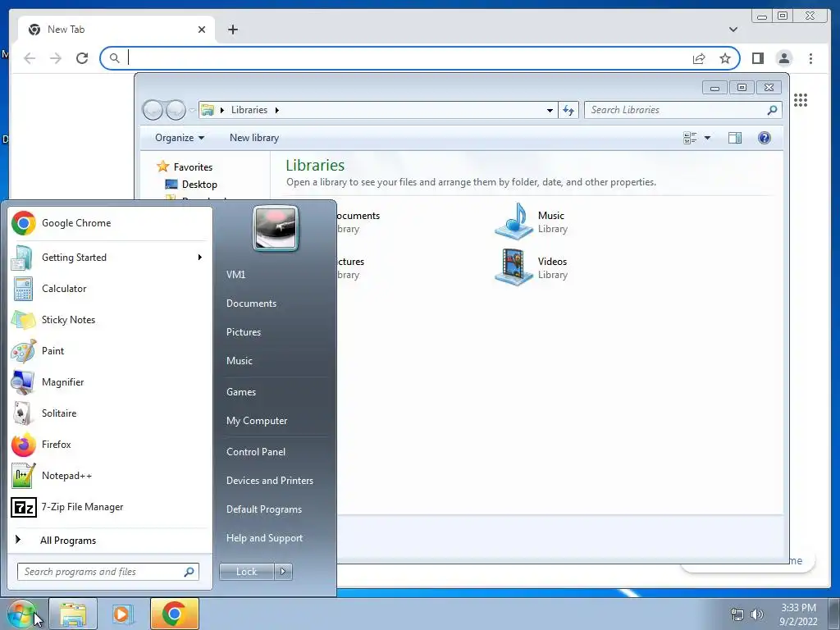Click Favorites in navigation pane
Image resolution: width=840 pixels, height=630 pixels.
[185, 167]
